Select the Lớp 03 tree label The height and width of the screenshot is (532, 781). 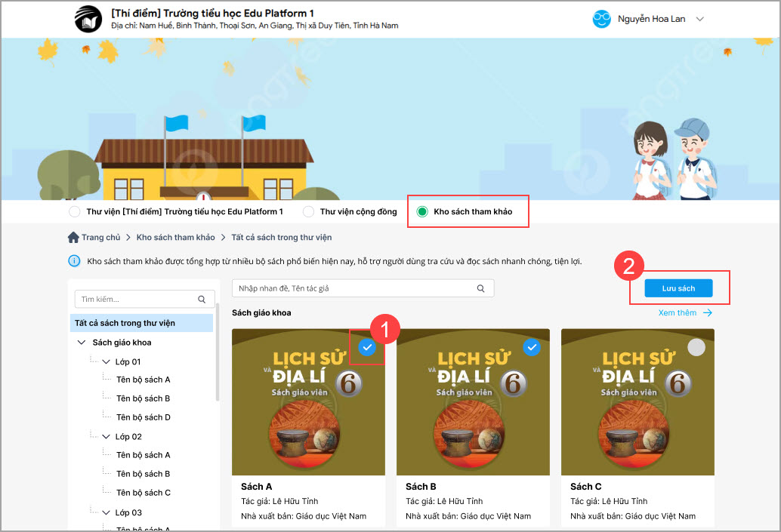[128, 512]
